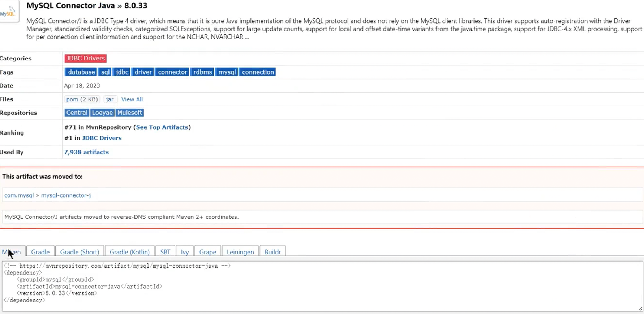Image resolution: width=644 pixels, height=314 pixels.
Task: Open the Central repository badge
Action: (77, 113)
